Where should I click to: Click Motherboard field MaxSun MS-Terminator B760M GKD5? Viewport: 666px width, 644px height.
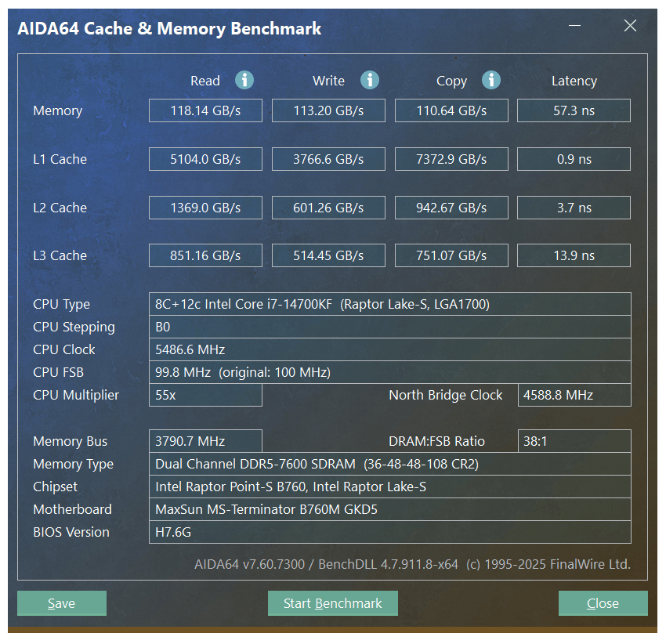click(x=390, y=509)
